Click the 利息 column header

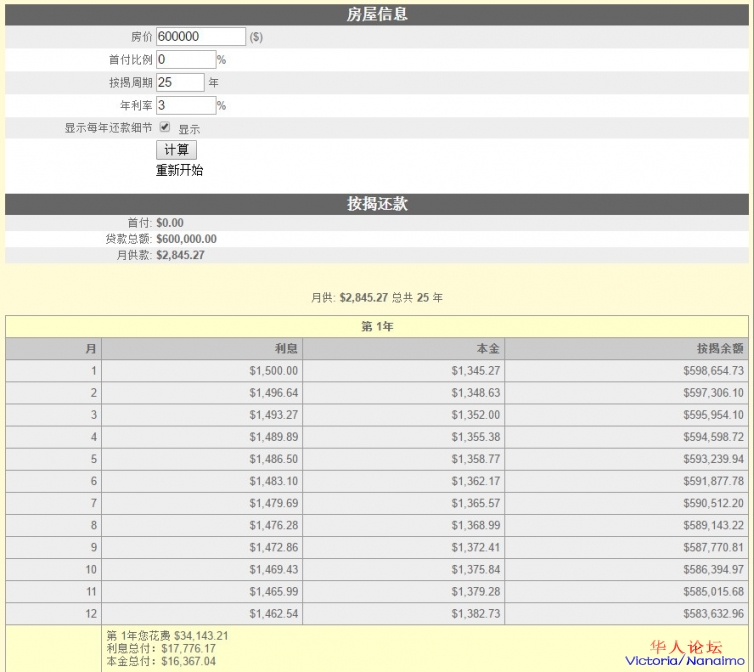pos(286,349)
